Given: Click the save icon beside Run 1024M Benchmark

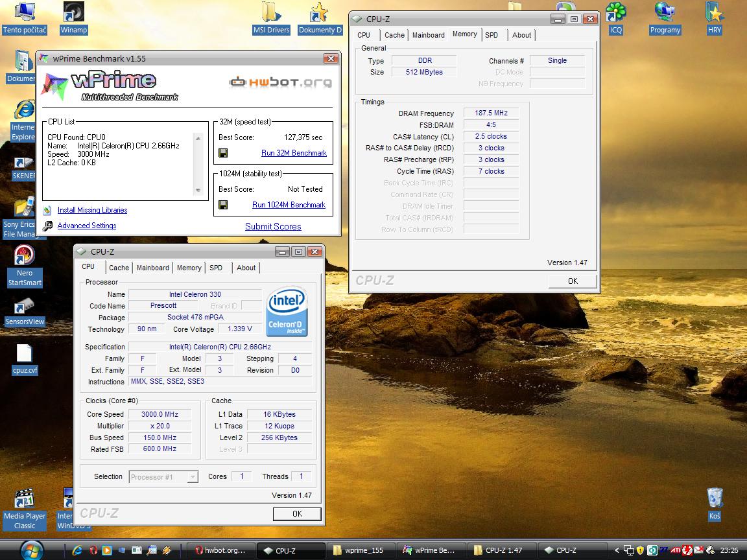Looking at the screenshot, I should click(223, 205).
